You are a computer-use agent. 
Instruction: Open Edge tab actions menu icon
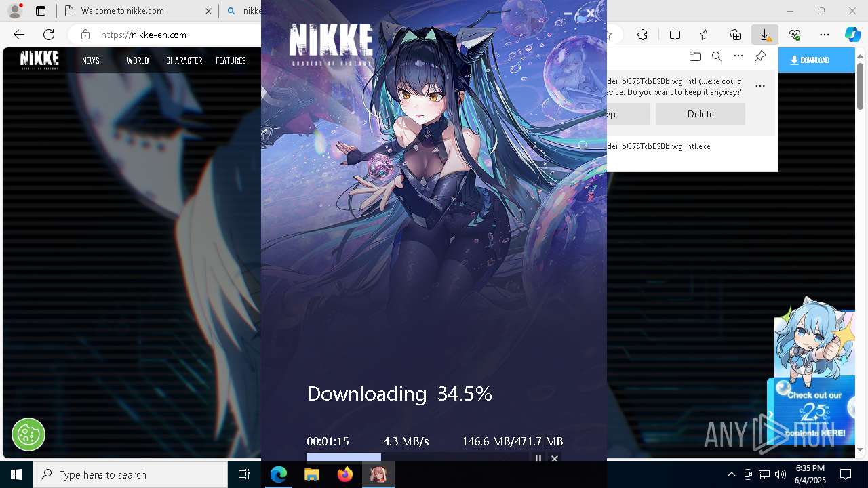point(41,11)
